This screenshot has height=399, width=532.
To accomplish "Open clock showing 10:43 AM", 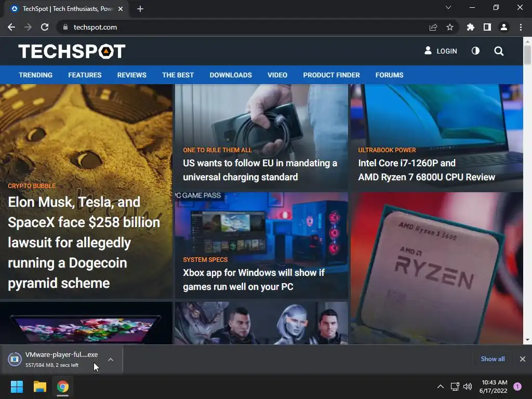I will [x=494, y=387].
